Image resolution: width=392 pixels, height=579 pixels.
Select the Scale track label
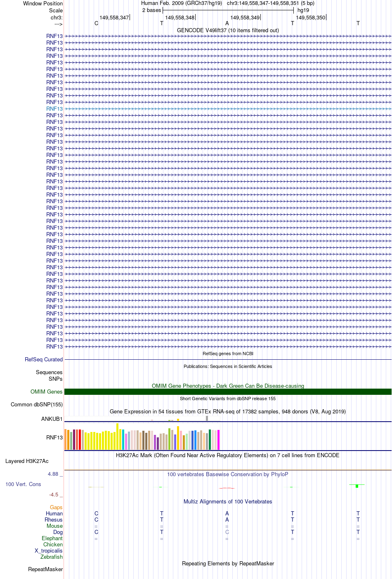[x=56, y=10]
